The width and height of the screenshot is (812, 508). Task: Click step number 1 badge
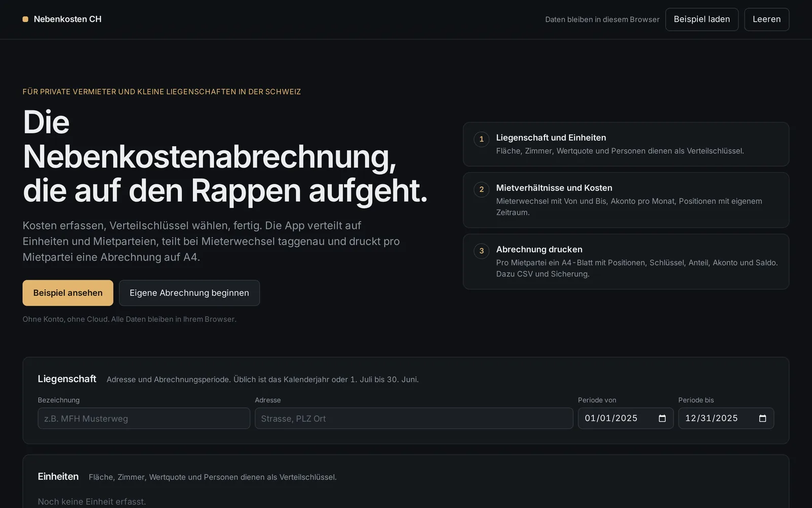tap(481, 139)
